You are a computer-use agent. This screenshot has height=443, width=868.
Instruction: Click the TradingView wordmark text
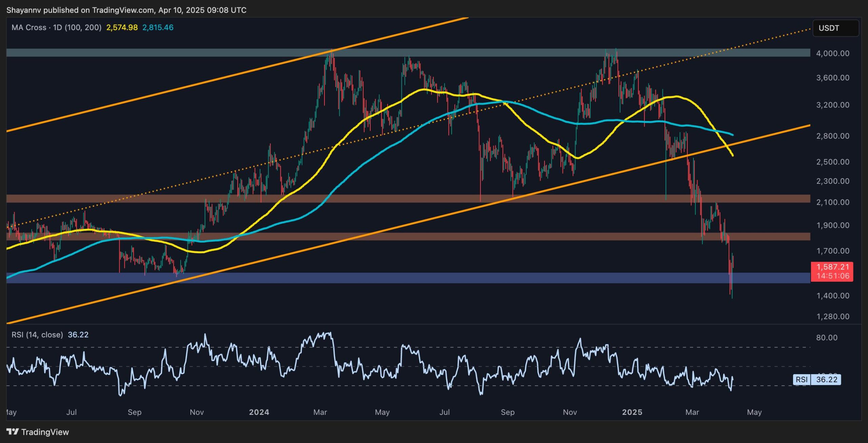(45, 432)
